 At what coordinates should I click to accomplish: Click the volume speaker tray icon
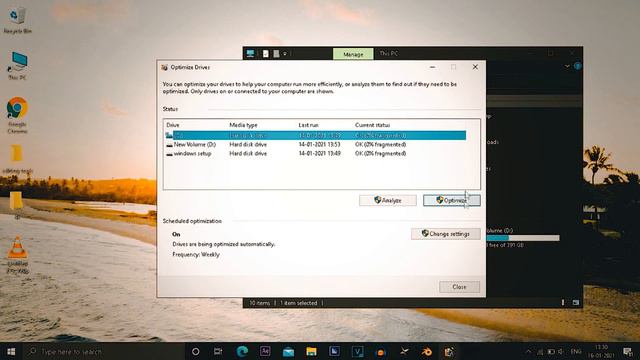561,352
